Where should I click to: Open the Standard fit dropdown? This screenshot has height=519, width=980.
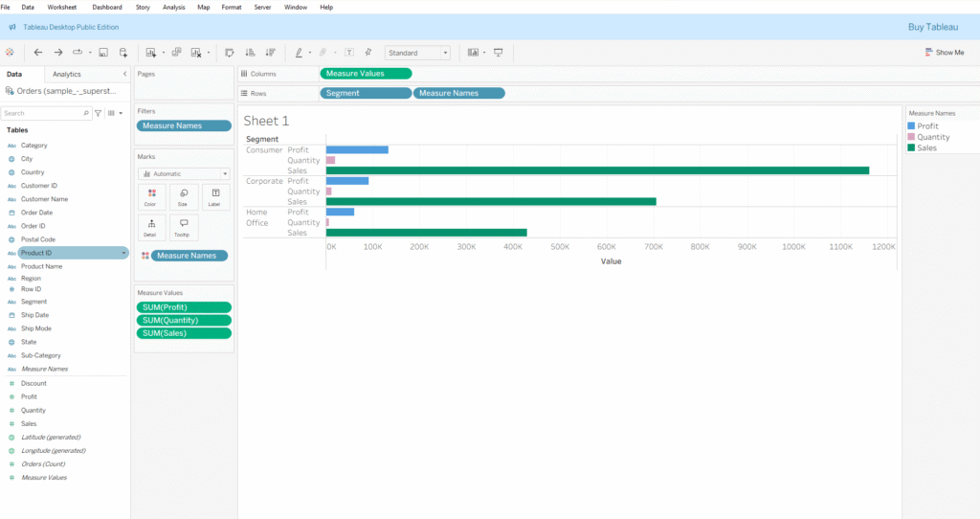tap(417, 53)
